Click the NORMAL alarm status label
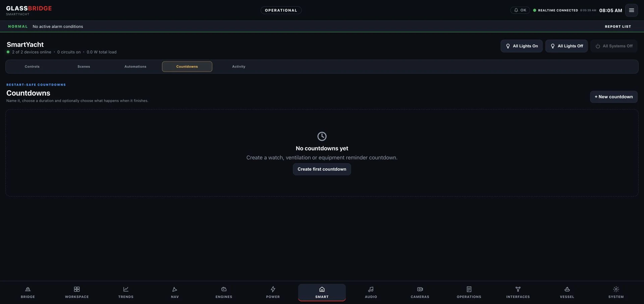644x304 pixels. point(18,27)
